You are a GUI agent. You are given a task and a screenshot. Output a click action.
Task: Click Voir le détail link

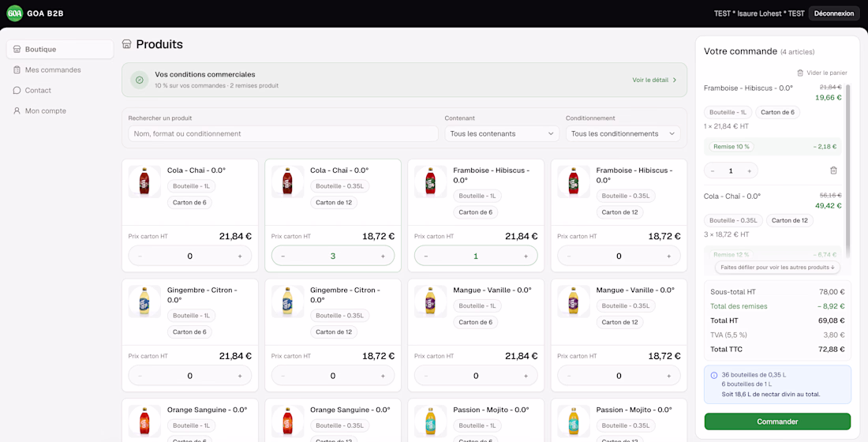pos(654,80)
